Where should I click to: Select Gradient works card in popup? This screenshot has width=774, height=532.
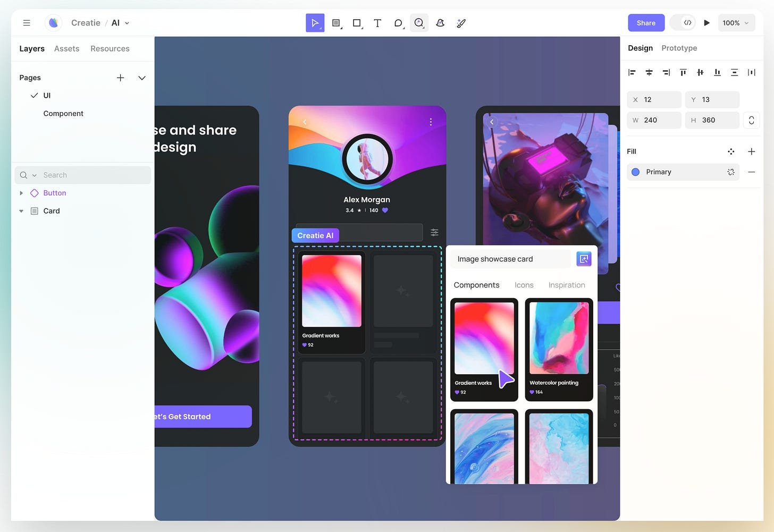(x=484, y=350)
